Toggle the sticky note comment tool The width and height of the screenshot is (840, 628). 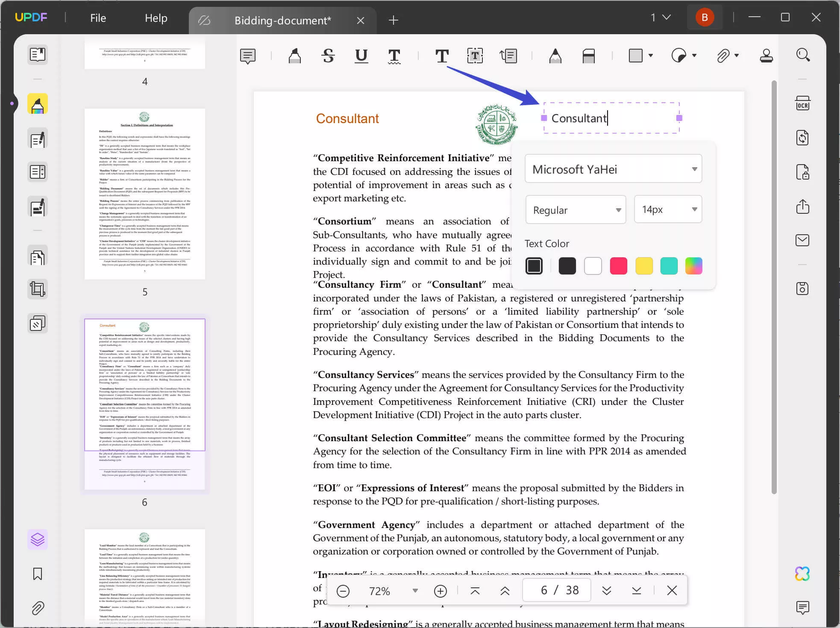coord(248,56)
